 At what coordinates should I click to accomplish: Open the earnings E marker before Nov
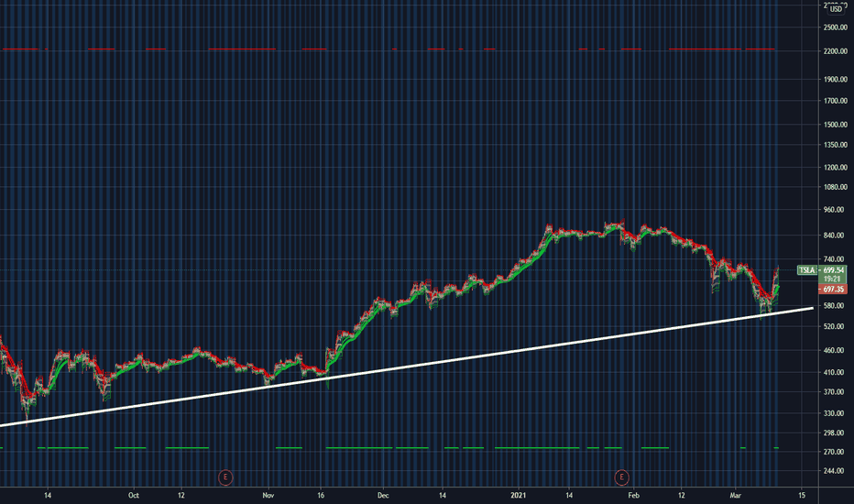point(225,477)
